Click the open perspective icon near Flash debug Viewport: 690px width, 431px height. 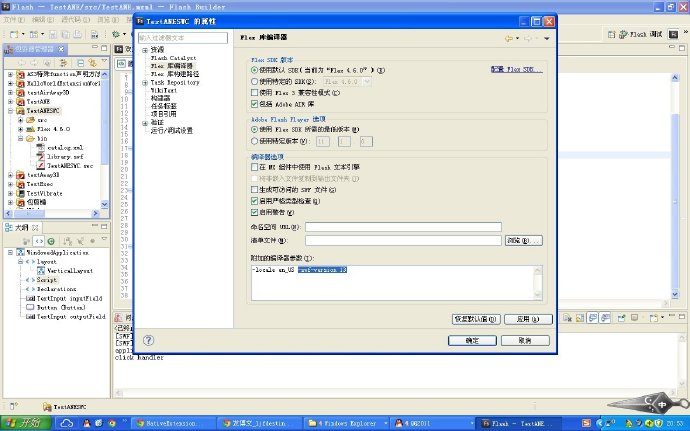[611, 34]
